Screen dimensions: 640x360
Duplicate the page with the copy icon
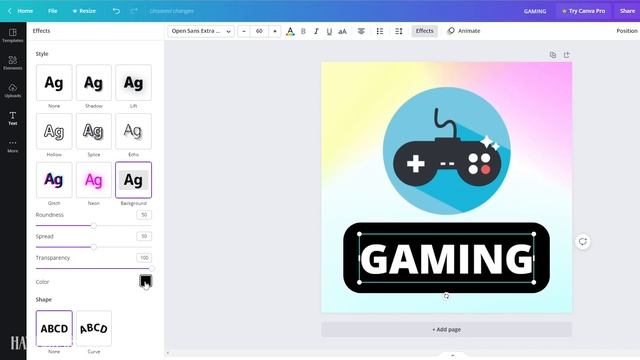(x=553, y=55)
